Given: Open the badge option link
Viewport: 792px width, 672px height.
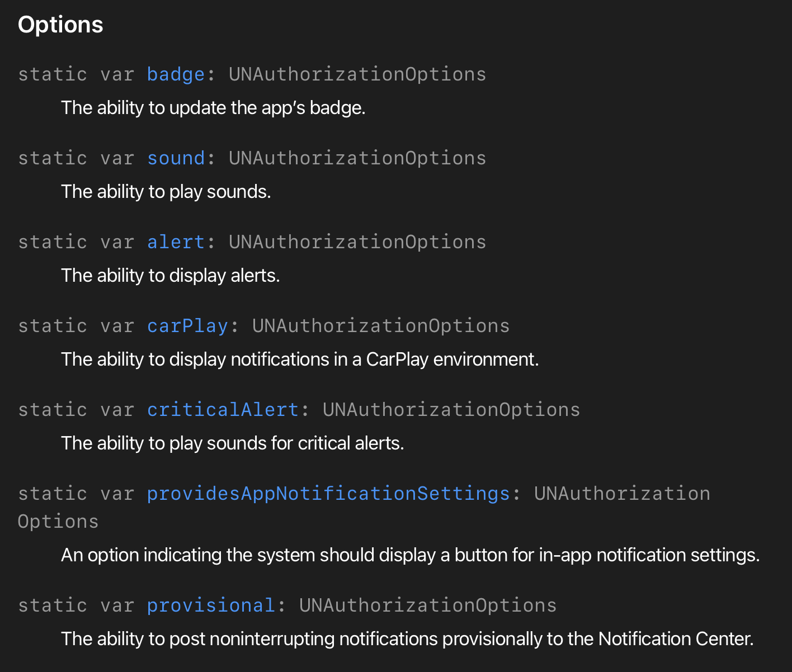Looking at the screenshot, I should pyautogui.click(x=176, y=74).
